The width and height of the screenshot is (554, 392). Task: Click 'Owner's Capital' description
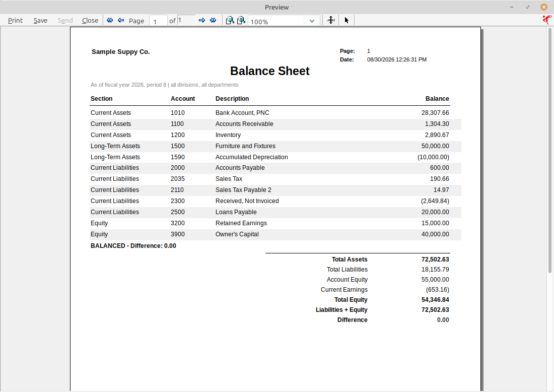coord(237,234)
